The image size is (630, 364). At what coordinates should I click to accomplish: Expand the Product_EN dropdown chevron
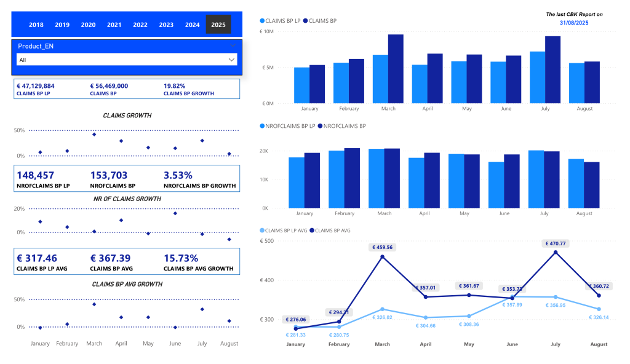click(x=232, y=60)
